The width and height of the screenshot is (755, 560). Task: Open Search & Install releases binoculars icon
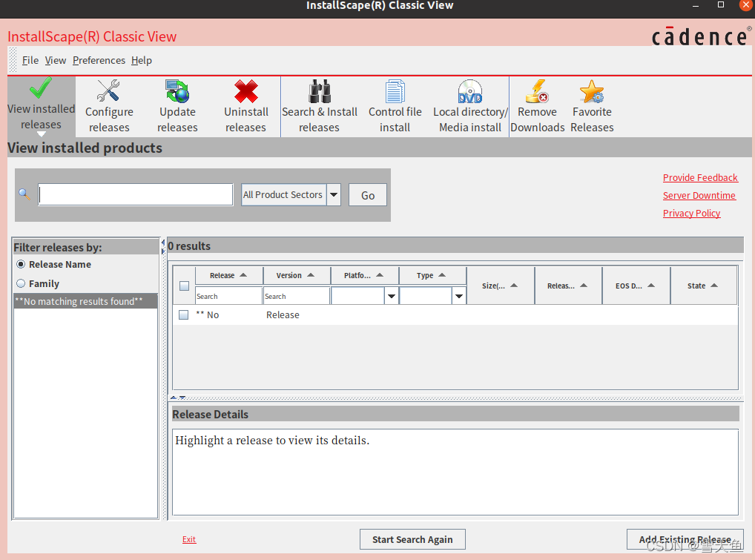click(x=319, y=91)
